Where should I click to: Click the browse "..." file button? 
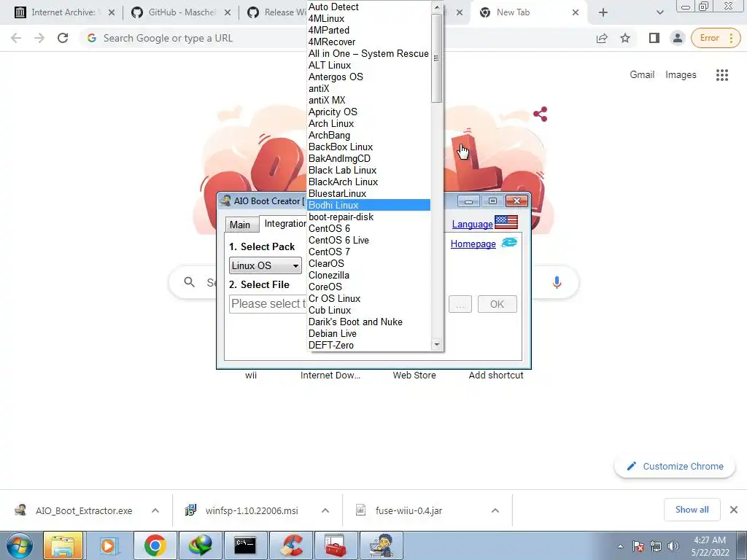[x=460, y=304]
